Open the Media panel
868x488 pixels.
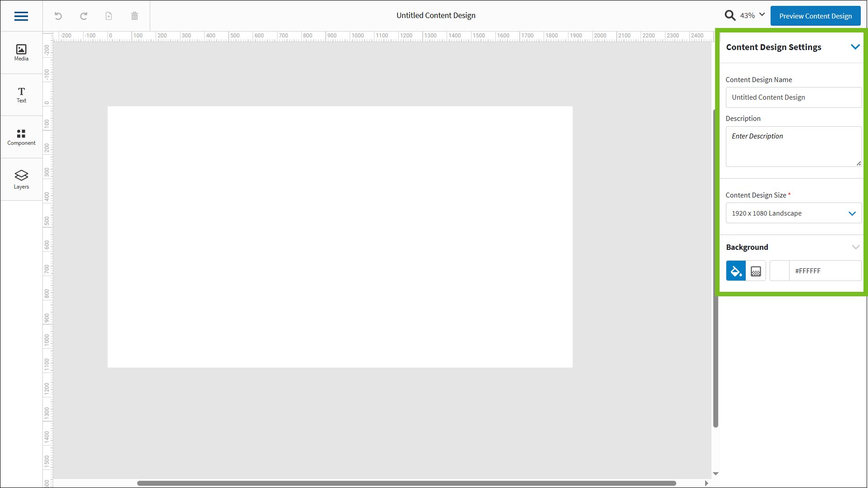21,51
